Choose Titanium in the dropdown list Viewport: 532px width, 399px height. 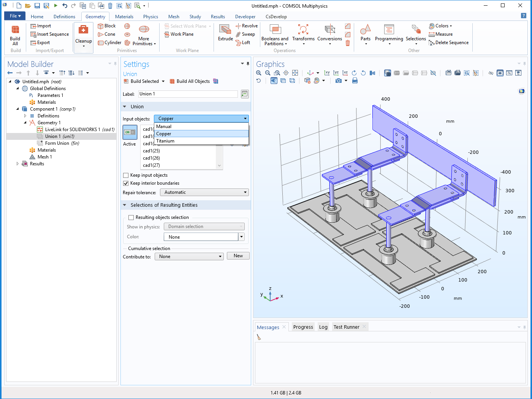point(201,141)
